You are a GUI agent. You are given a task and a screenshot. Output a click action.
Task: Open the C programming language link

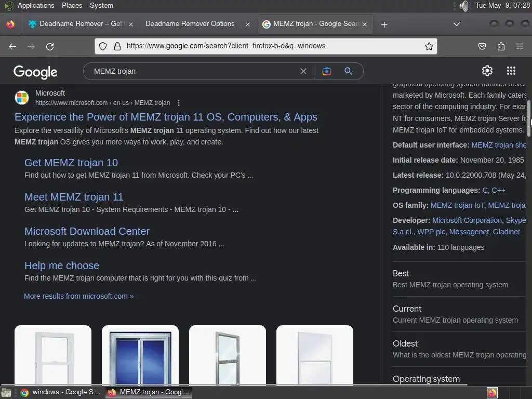pos(485,190)
